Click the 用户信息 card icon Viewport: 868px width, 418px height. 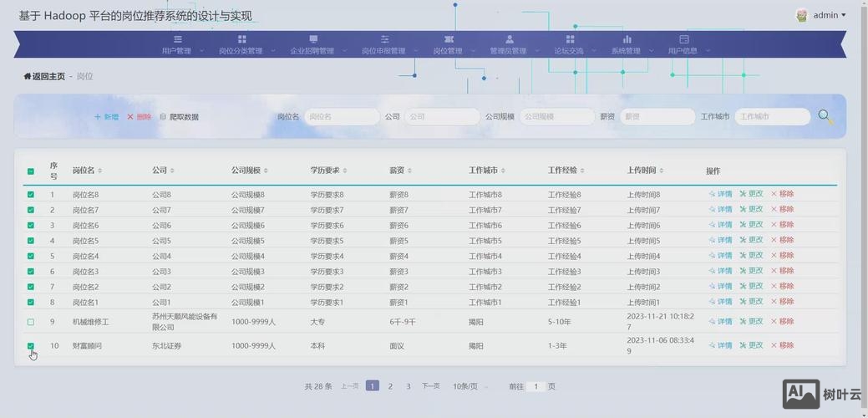point(684,39)
